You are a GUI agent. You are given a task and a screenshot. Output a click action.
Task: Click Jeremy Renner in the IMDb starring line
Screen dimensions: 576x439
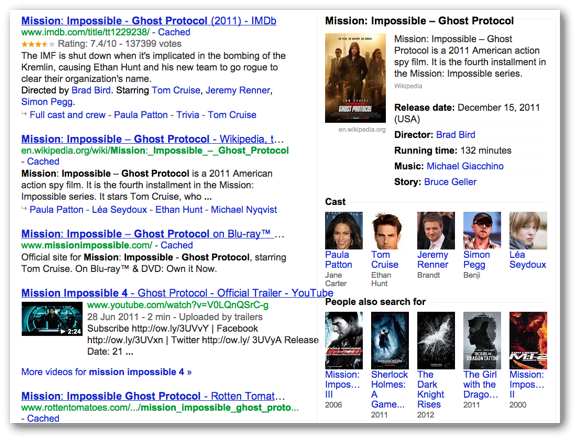click(x=238, y=90)
